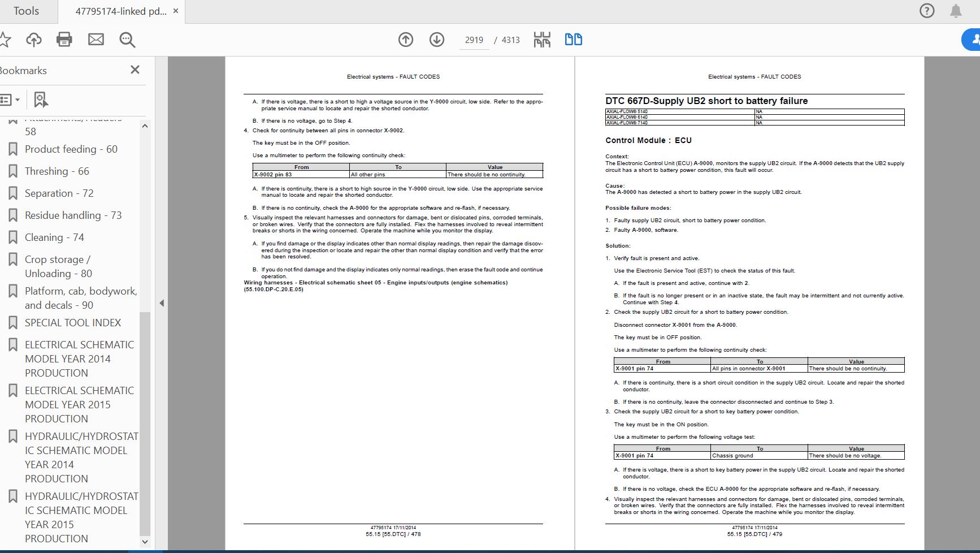This screenshot has height=553, width=980.
Task: Open the Cleaning - 74 bookmark
Action: tap(54, 237)
